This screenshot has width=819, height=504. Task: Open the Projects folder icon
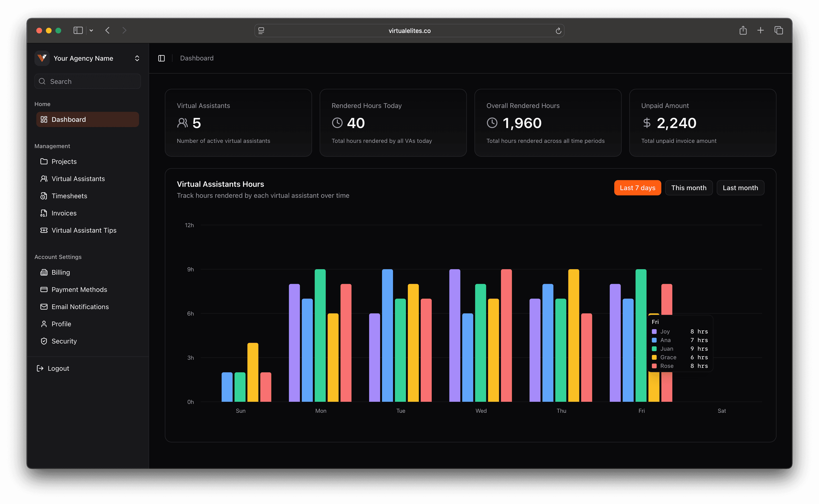tap(44, 161)
